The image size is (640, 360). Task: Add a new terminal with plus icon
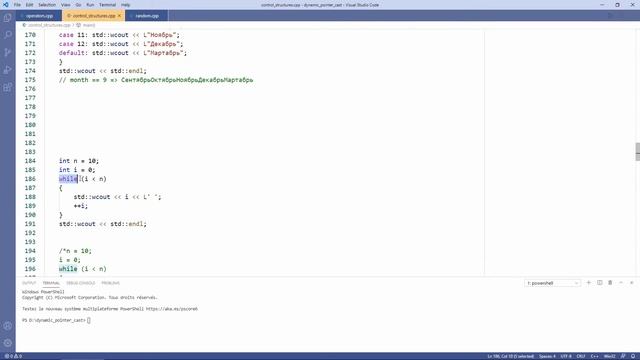[589, 283]
